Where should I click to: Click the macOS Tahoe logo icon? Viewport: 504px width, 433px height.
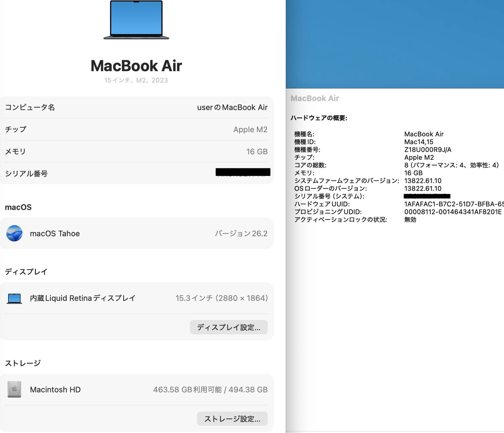14,233
